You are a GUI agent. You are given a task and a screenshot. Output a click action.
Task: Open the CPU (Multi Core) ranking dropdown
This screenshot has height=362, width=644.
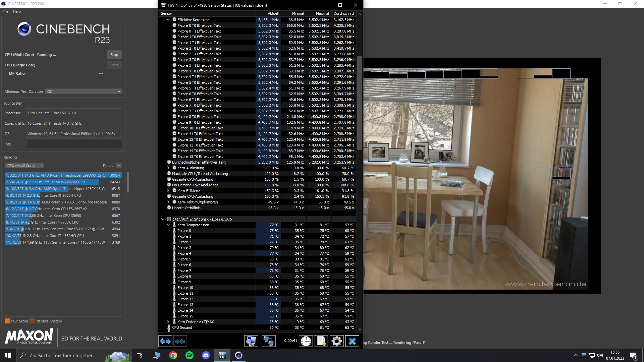(x=25, y=166)
